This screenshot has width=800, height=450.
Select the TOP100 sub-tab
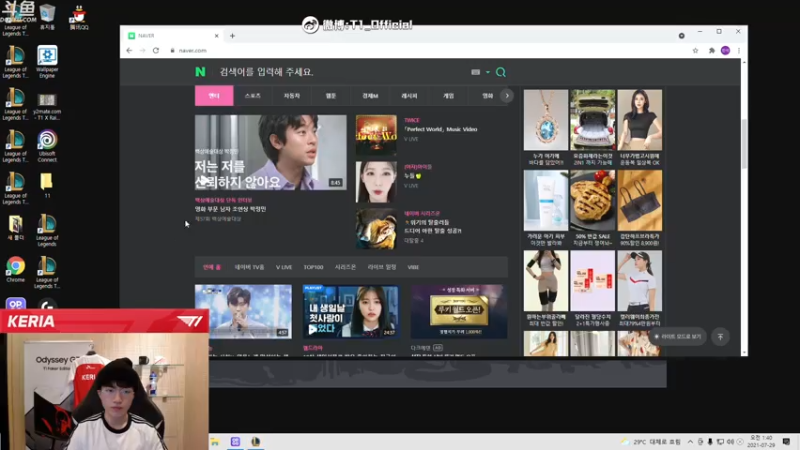pyautogui.click(x=313, y=267)
